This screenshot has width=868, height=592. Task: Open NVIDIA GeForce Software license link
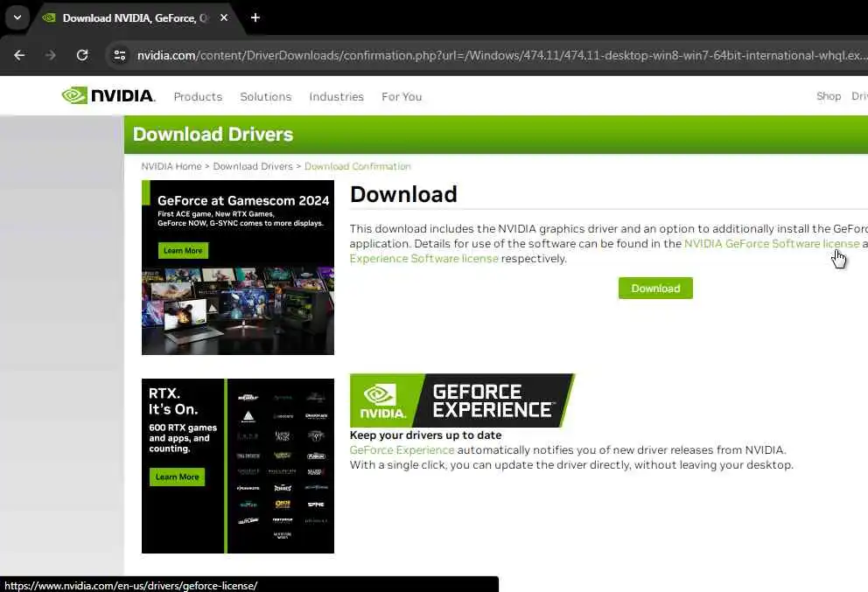point(772,243)
